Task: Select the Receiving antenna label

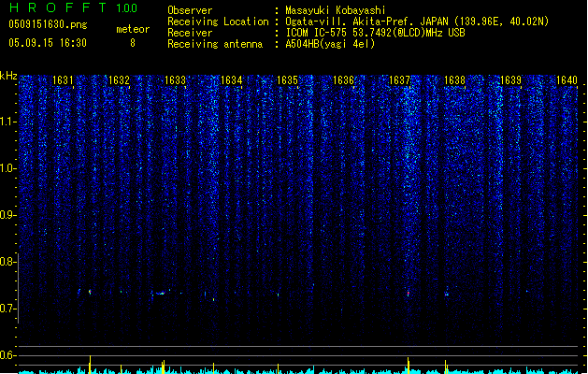Action: tap(215, 44)
